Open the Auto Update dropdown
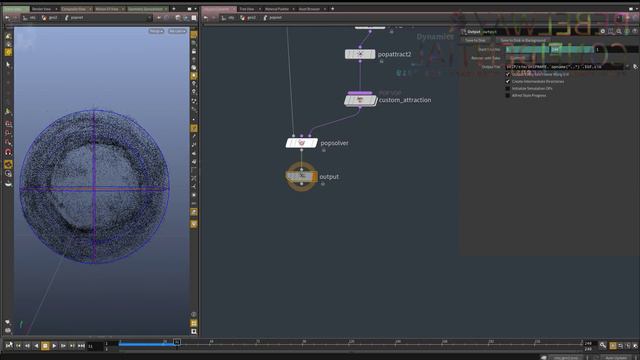This screenshot has width=640, height=360. 616,358
